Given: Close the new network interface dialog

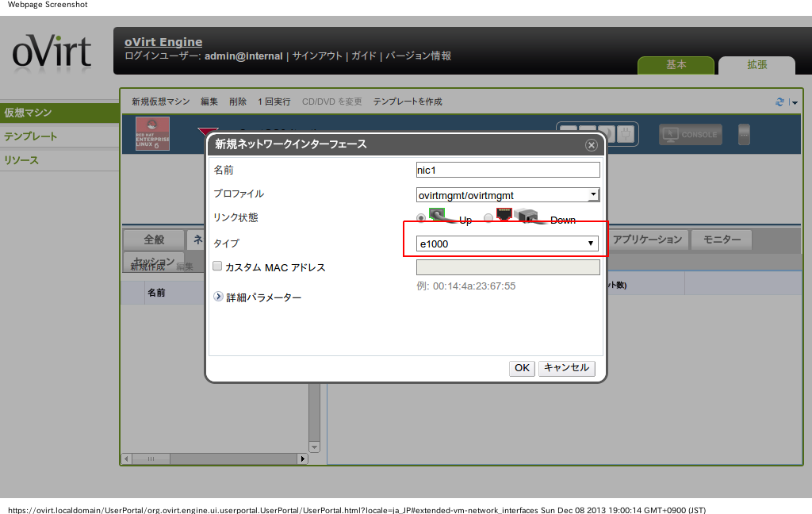Looking at the screenshot, I should (591, 145).
